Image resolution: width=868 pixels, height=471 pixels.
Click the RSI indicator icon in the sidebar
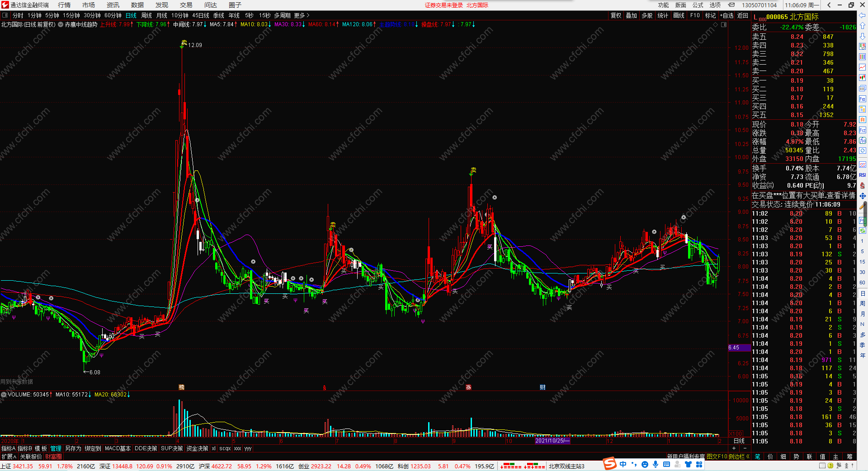pos(863,175)
